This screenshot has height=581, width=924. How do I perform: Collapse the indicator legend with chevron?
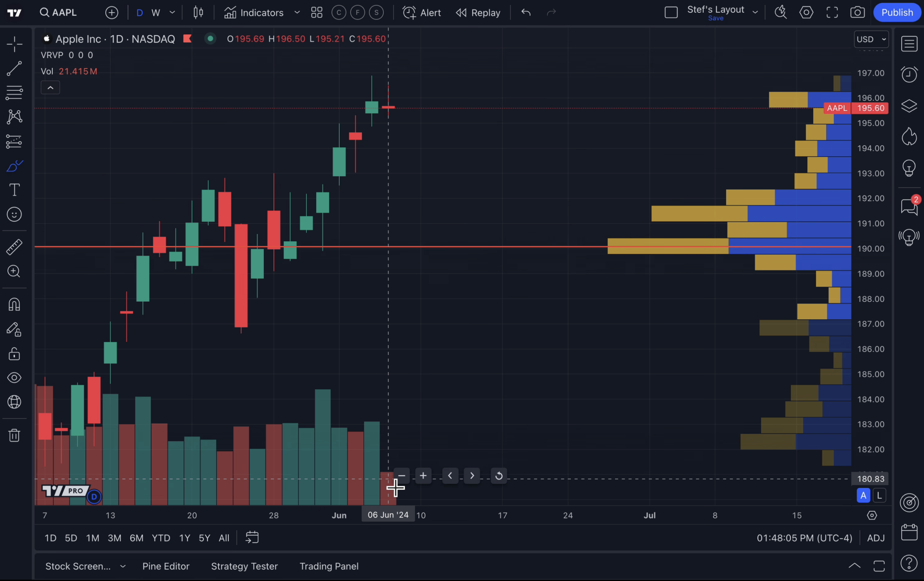pyautogui.click(x=50, y=88)
